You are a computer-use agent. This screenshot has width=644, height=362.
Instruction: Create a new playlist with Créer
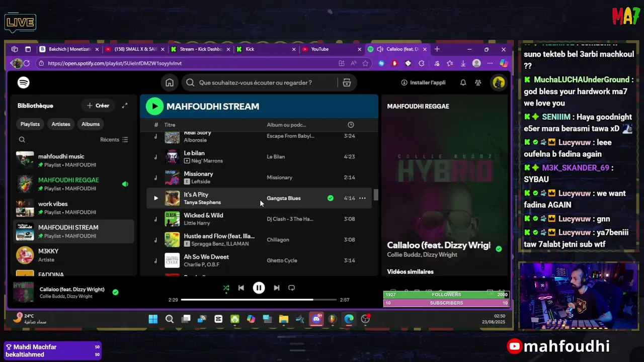point(98,106)
